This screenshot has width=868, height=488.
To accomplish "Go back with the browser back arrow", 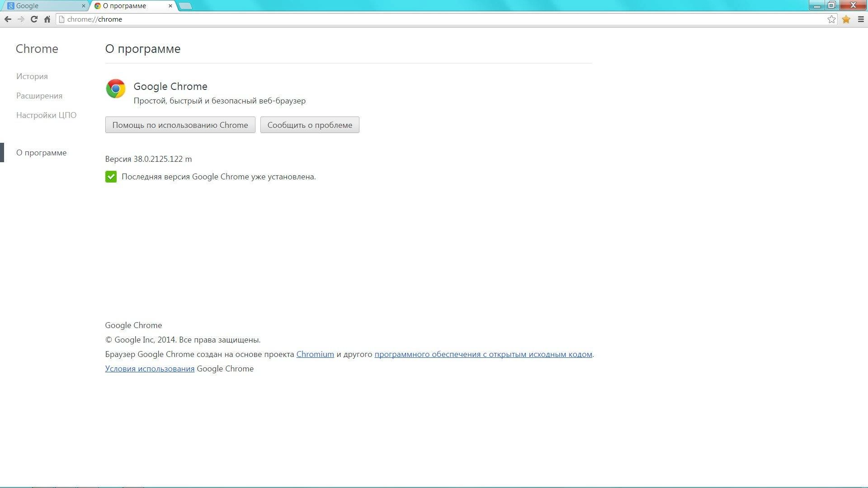I will click(8, 19).
